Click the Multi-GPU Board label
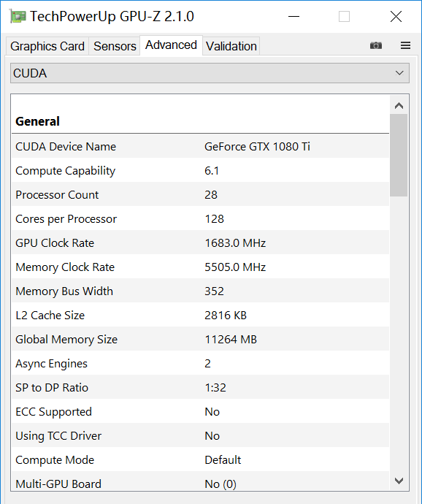Viewport: 422px width, 504px height. (x=58, y=484)
